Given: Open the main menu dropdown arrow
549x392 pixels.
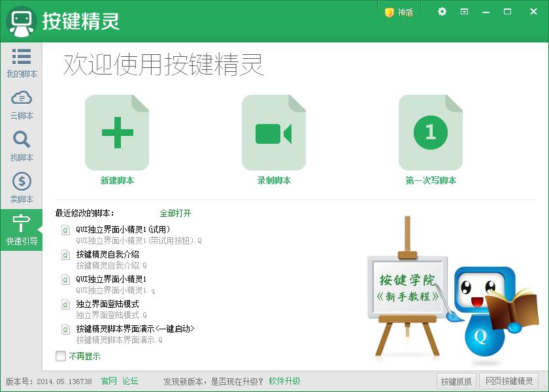Looking at the screenshot, I should (x=465, y=11).
